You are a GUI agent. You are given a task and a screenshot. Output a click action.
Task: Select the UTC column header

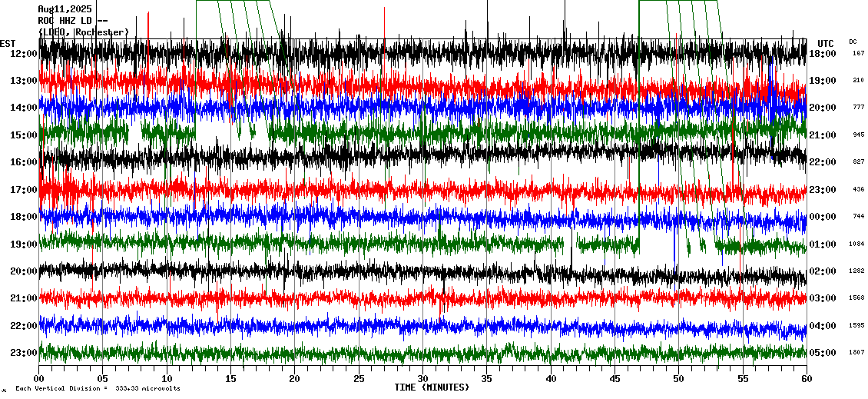[x=826, y=43]
